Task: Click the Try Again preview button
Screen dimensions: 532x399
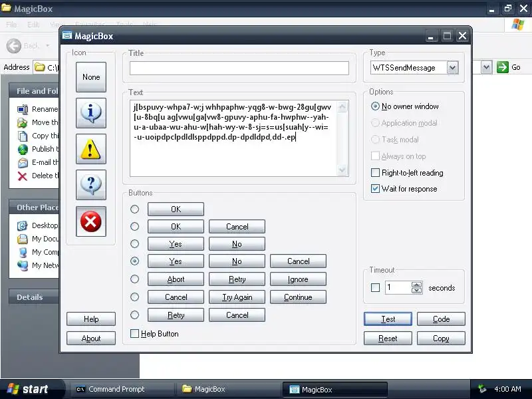Action: tap(237, 297)
